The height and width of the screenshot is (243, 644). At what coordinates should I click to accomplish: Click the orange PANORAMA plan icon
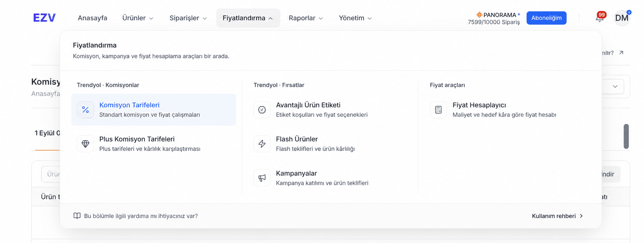point(479,15)
